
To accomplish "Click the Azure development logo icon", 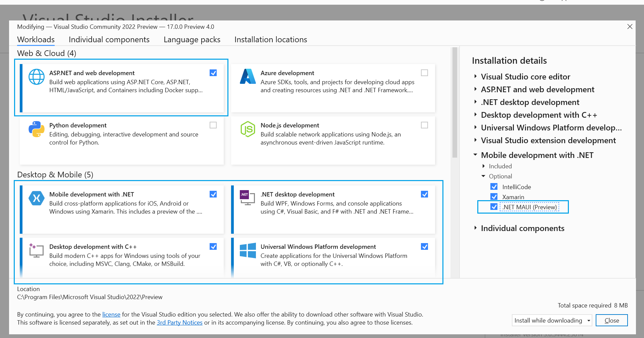I will pyautogui.click(x=248, y=76).
